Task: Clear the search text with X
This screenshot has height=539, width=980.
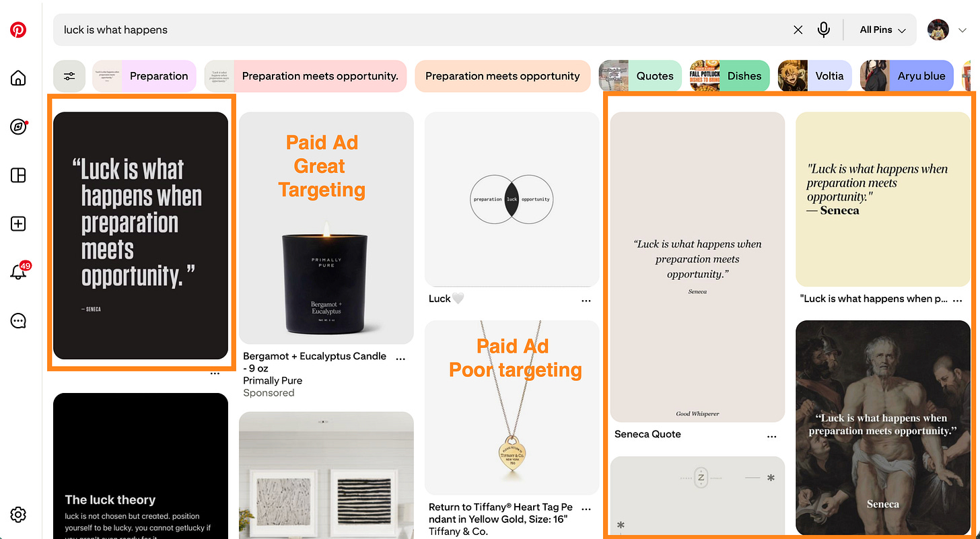Action: [798, 30]
